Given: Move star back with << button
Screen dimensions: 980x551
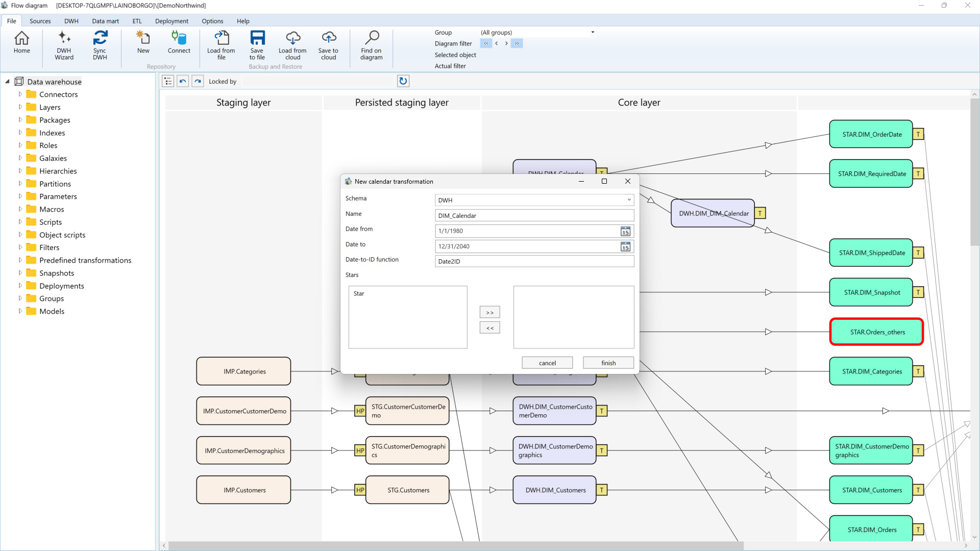Looking at the screenshot, I should click(x=490, y=328).
